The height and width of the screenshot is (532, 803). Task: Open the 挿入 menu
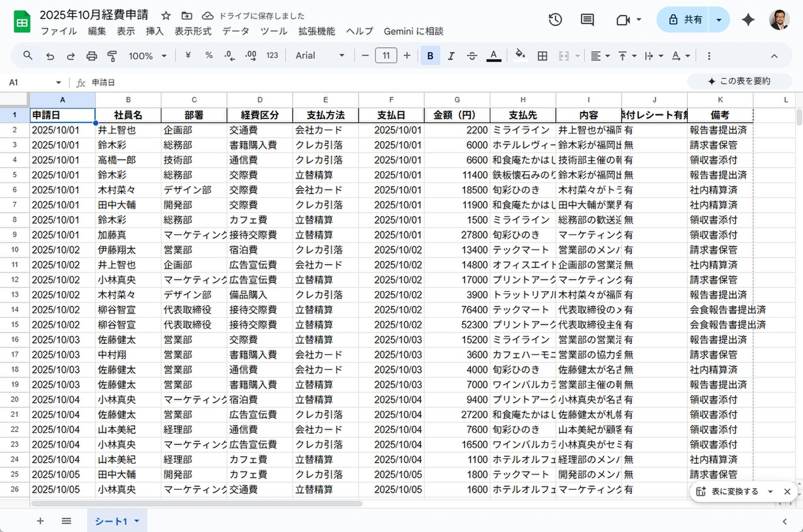tap(155, 31)
